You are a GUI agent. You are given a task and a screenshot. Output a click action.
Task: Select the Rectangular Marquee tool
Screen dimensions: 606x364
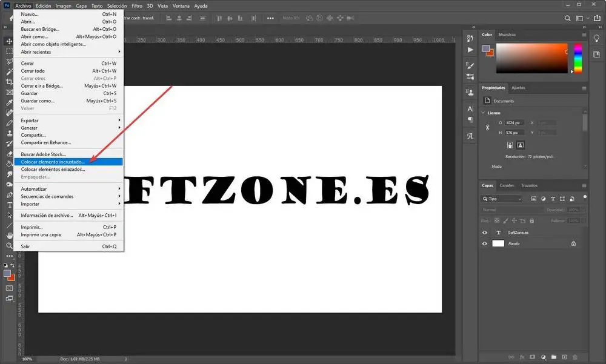9,51
